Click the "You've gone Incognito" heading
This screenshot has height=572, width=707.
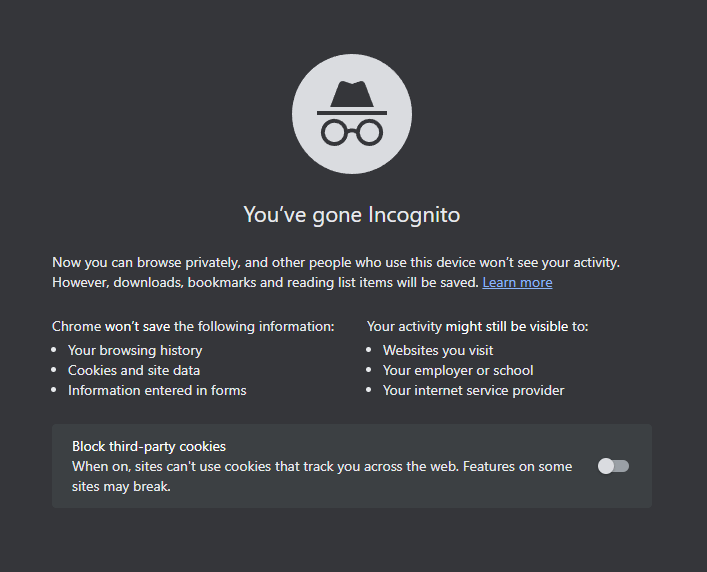pos(352,214)
